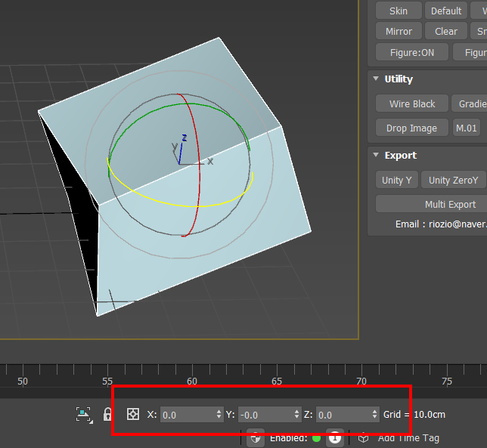
Task: Click the round info icon after Enabled
Action: pos(335,438)
